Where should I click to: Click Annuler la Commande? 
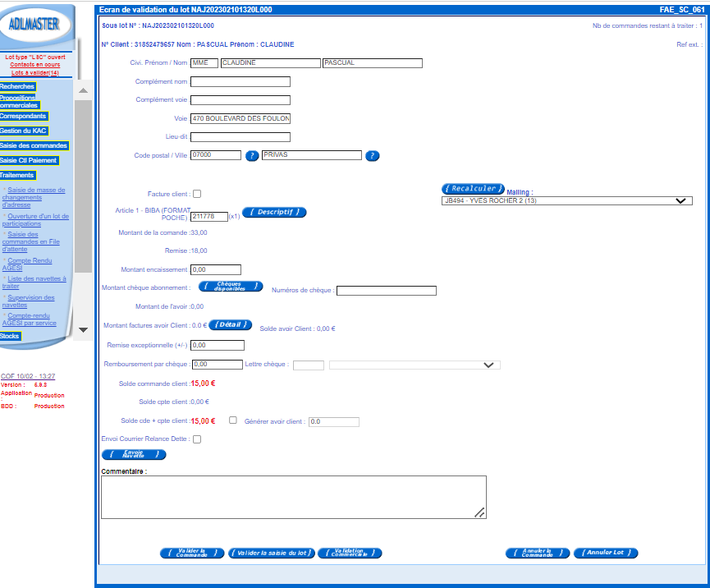click(x=538, y=554)
